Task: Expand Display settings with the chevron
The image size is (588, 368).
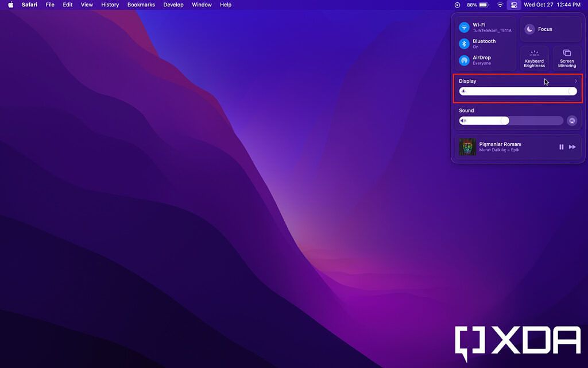Action: pyautogui.click(x=576, y=81)
